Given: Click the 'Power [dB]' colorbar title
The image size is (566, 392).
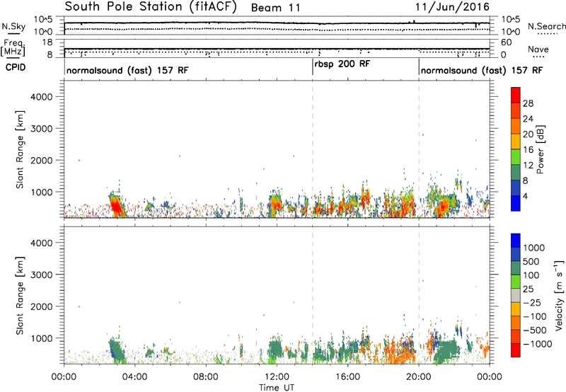Looking at the screenshot, I should (x=540, y=149).
